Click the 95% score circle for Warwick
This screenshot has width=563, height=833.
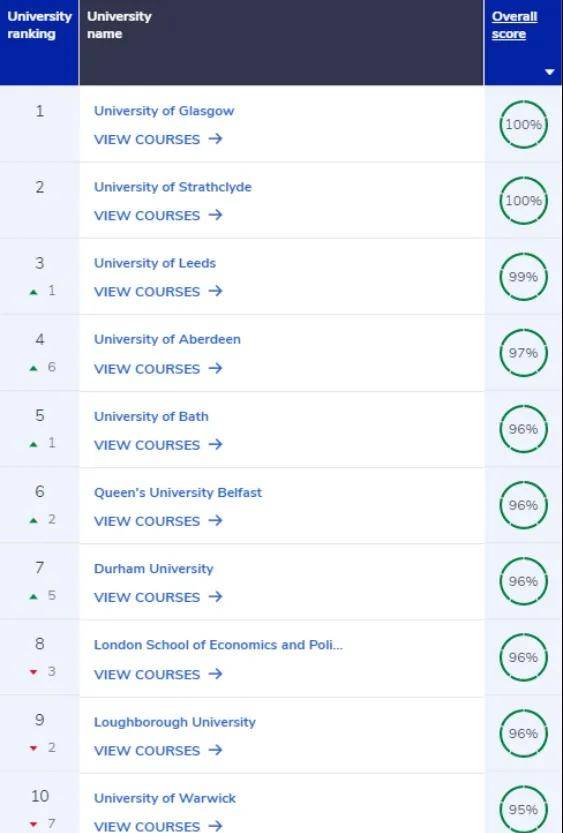point(523,809)
